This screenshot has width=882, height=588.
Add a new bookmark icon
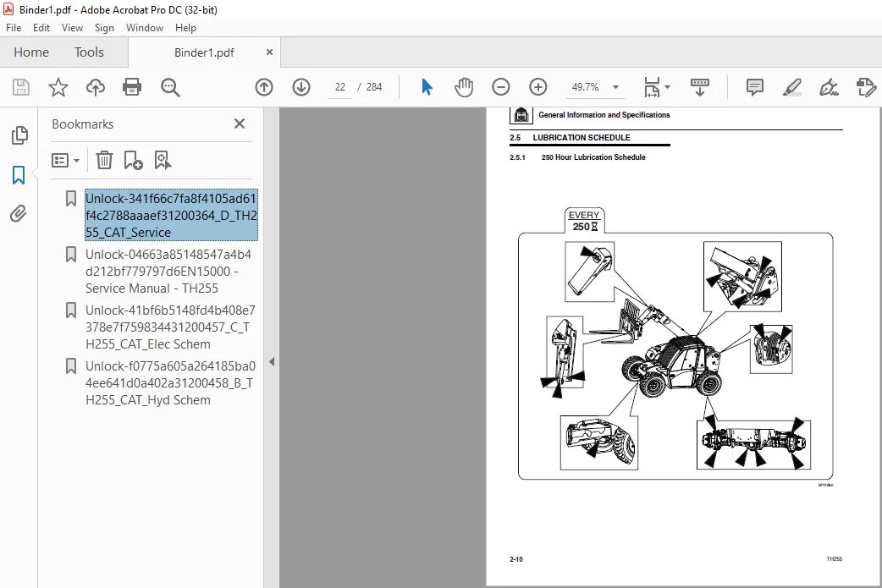[133, 160]
